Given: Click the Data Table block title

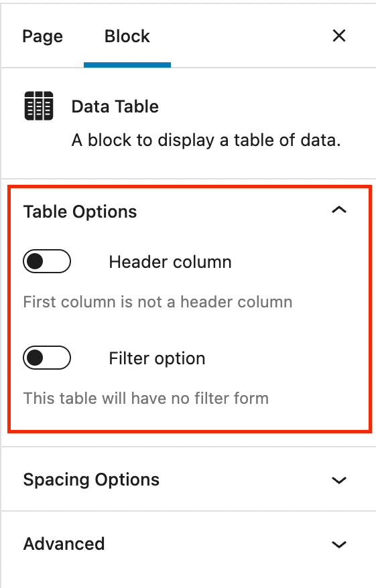Looking at the screenshot, I should point(115,106).
